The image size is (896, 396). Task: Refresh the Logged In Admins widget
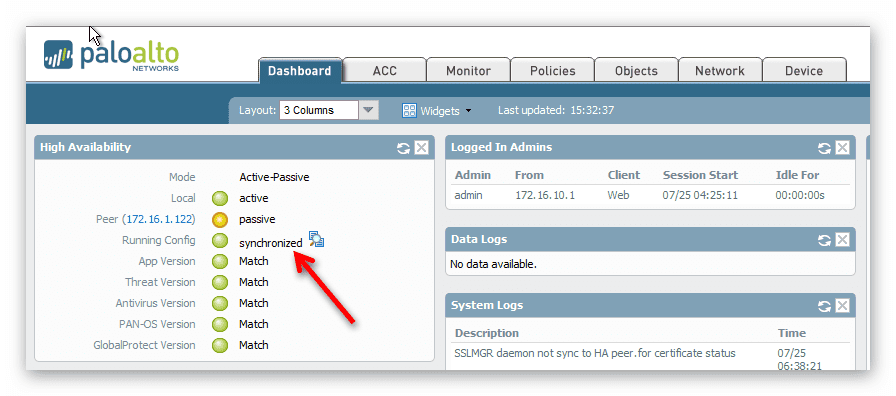pos(824,148)
